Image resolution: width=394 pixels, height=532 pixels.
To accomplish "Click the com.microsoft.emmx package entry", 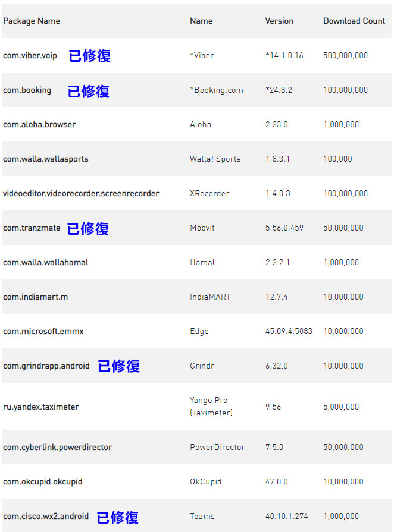I will click(43, 331).
